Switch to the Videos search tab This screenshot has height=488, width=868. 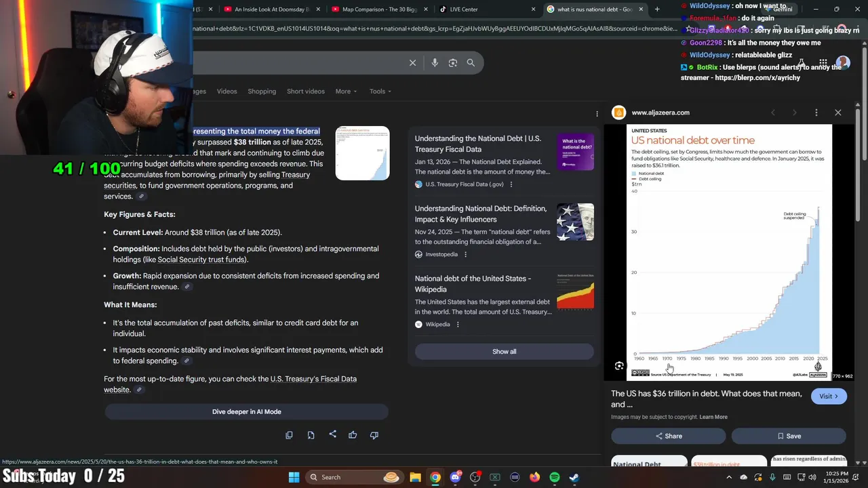(227, 91)
